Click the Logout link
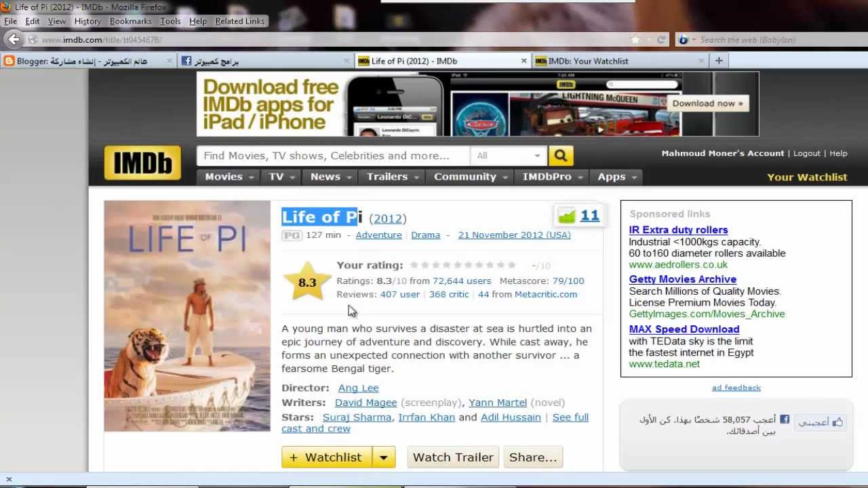 pyautogui.click(x=807, y=154)
